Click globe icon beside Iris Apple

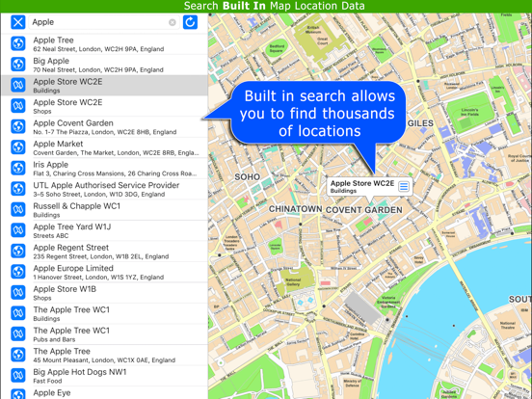point(18,168)
